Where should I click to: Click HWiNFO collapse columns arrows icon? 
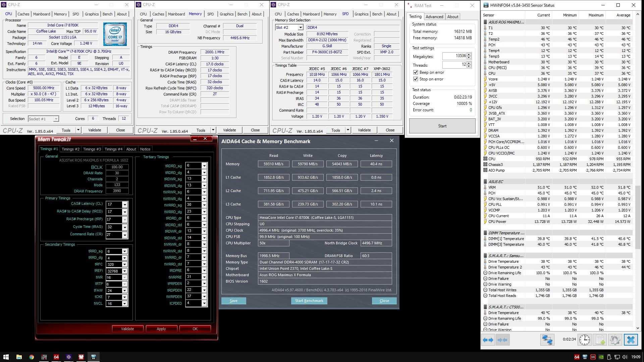click(x=502, y=340)
